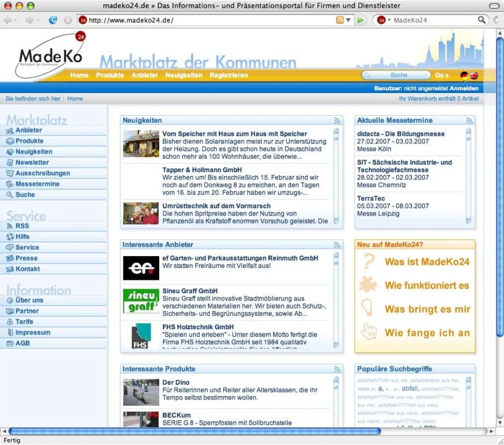Open the RSS feed icon of the Neuigkeiten panel

tap(338, 120)
